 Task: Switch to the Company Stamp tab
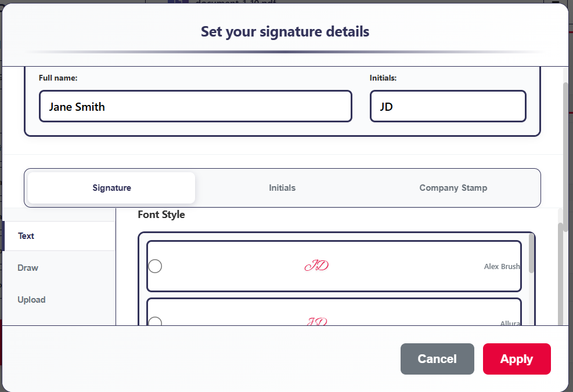[453, 188]
